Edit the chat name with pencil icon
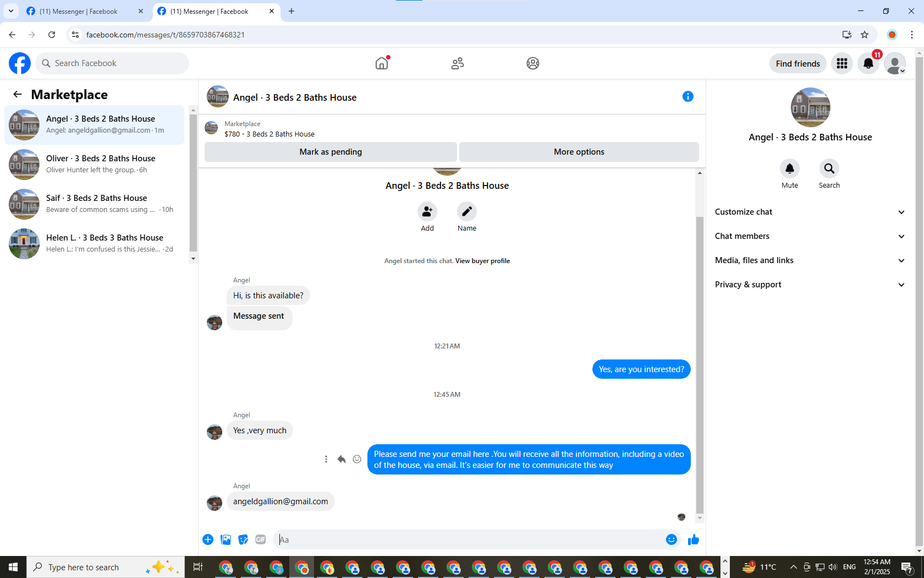924x578 pixels. (x=467, y=211)
